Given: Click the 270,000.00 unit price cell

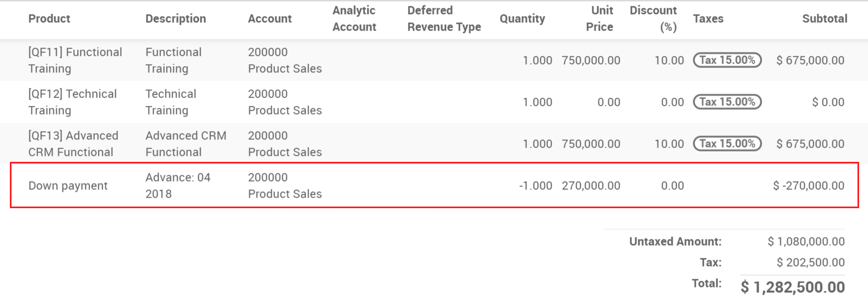Looking at the screenshot, I should pyautogui.click(x=590, y=186).
